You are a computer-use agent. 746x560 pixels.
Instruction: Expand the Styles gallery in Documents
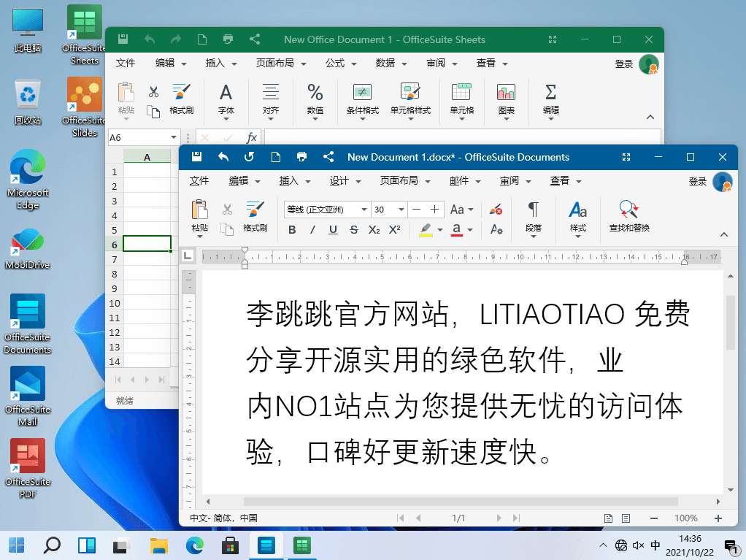(577, 219)
